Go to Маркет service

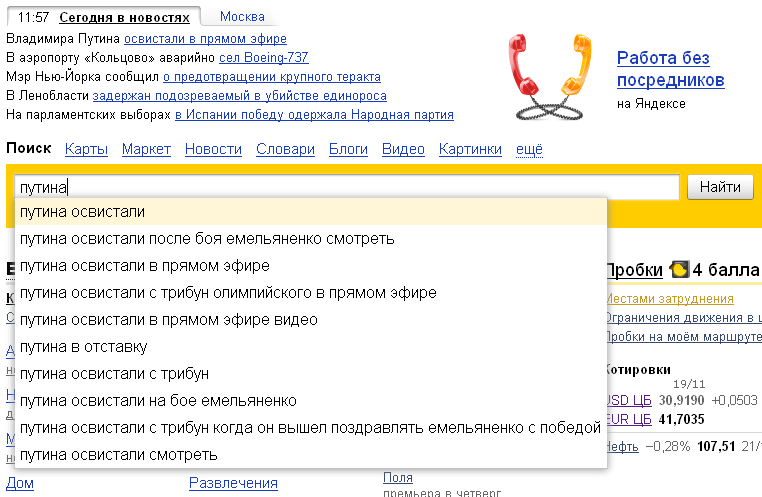tap(146, 149)
